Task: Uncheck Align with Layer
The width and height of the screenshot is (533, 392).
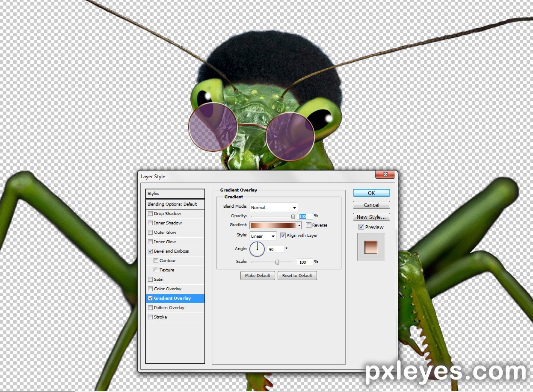Action: (x=283, y=236)
